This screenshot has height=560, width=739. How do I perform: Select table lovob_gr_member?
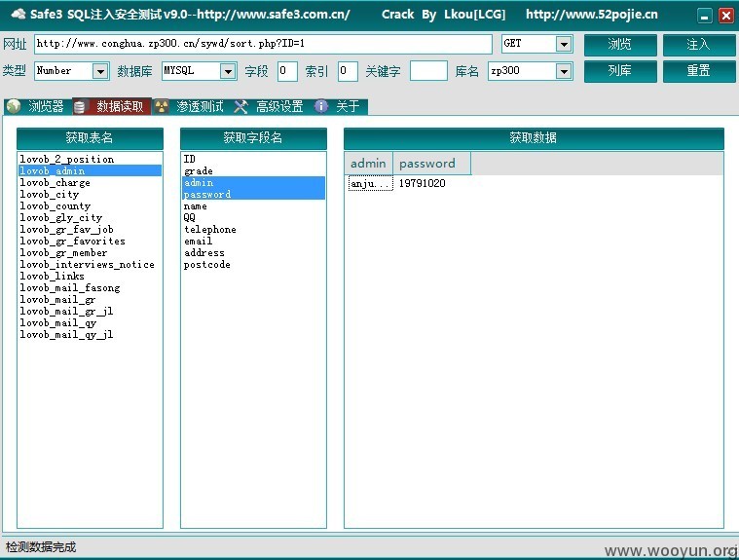tap(90, 252)
